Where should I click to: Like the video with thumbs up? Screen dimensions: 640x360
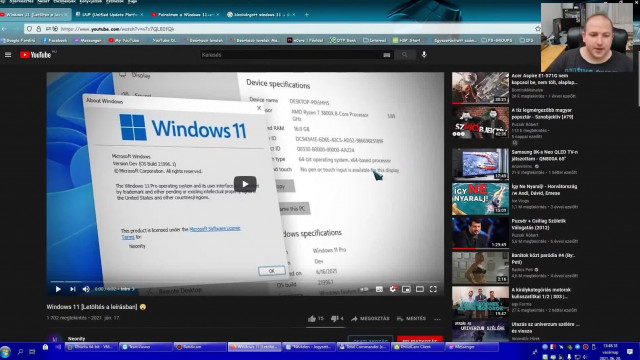[316, 318]
